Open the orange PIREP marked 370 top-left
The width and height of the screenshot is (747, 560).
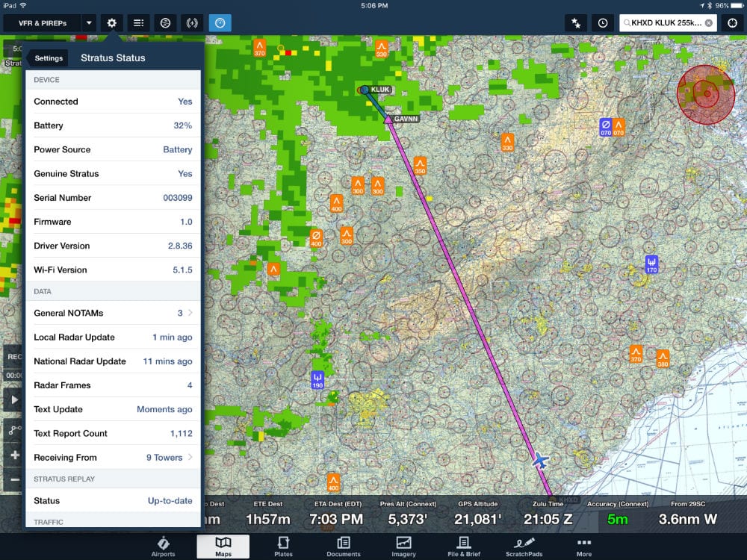[259, 48]
